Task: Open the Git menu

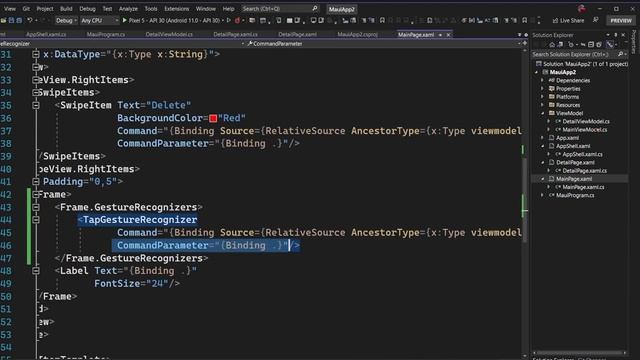Action: pos(26,9)
